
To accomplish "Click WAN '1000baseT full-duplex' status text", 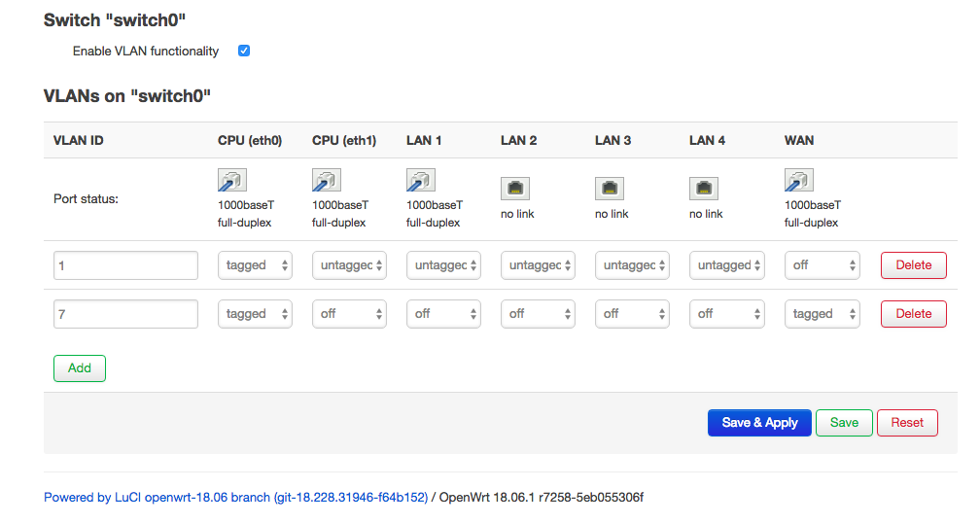I will point(813,214).
